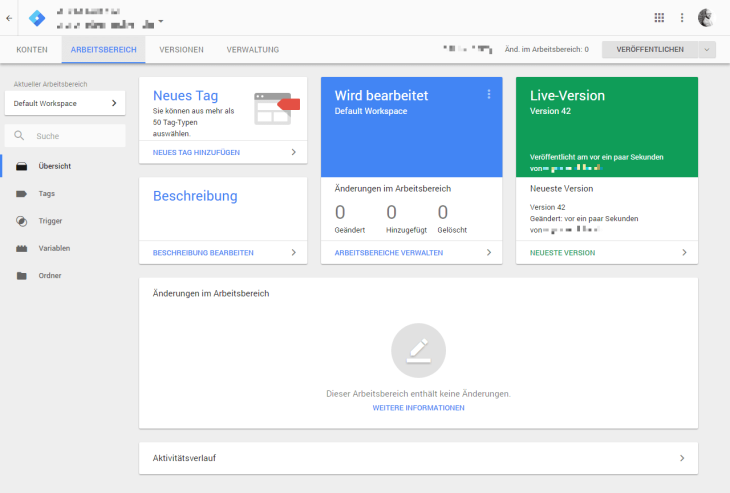Click the Aktivitätsverlauf label
The image size is (730, 493).
[184, 458]
